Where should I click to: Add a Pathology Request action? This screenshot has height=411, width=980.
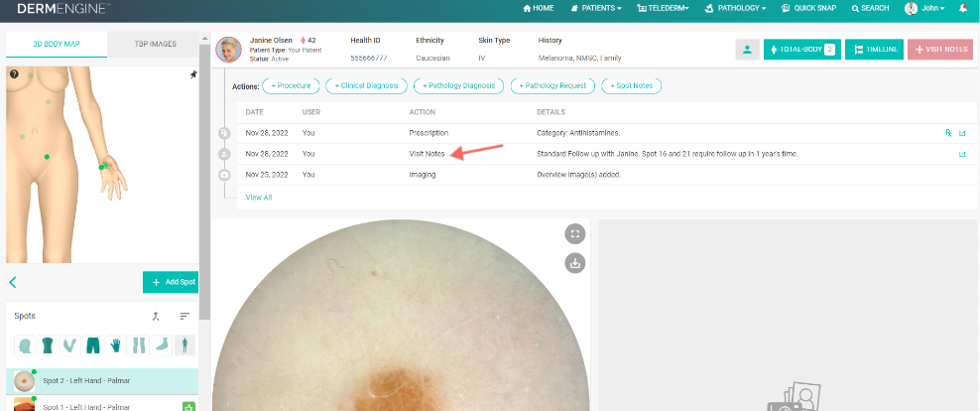click(x=552, y=85)
